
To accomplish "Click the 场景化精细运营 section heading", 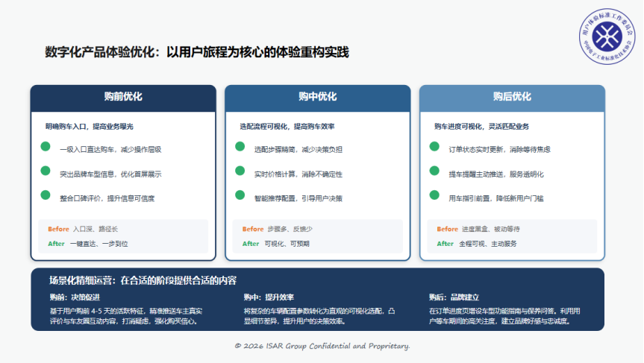I will click(143, 281).
